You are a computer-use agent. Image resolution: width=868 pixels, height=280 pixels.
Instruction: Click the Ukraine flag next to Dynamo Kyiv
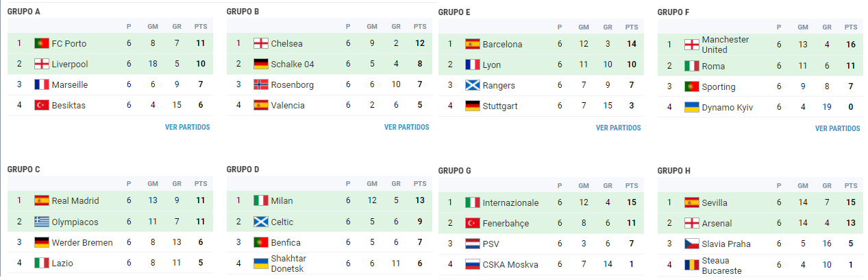coord(692,108)
